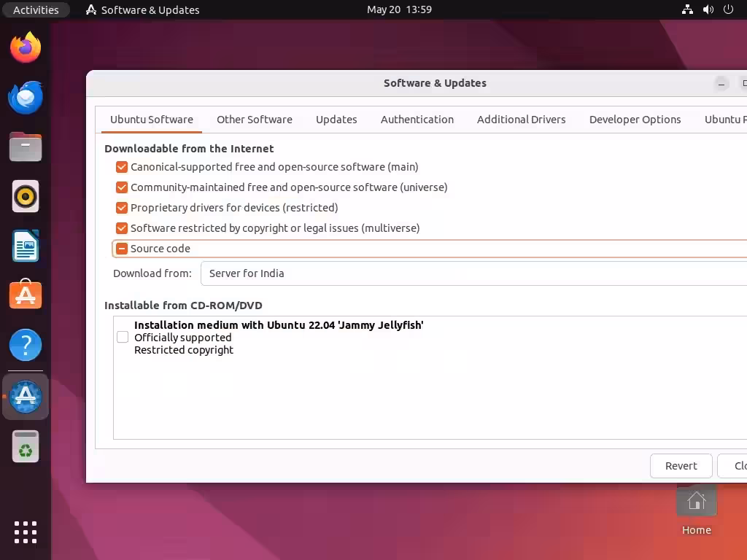Open the Download from server dropdown
This screenshot has height=560, width=747.
[x=473, y=273]
